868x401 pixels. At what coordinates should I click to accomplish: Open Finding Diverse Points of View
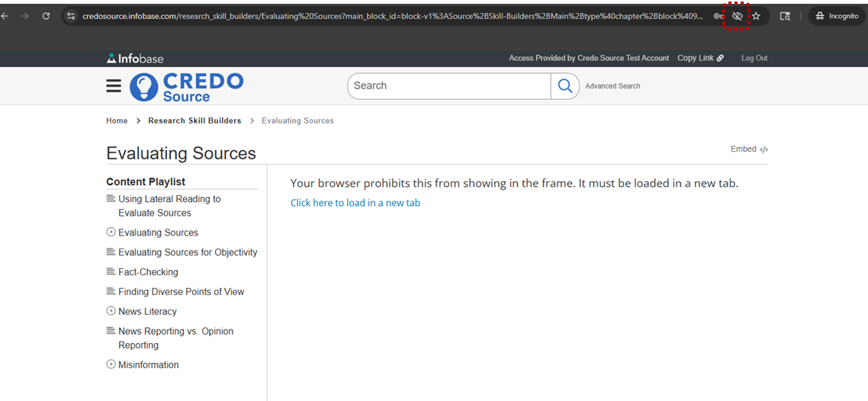(x=181, y=291)
